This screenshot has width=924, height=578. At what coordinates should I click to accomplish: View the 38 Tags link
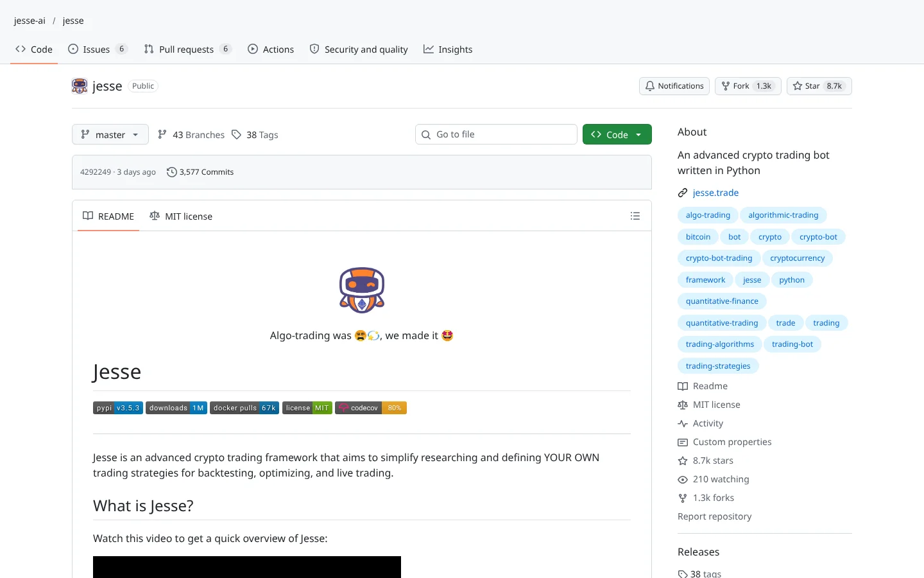tap(255, 135)
